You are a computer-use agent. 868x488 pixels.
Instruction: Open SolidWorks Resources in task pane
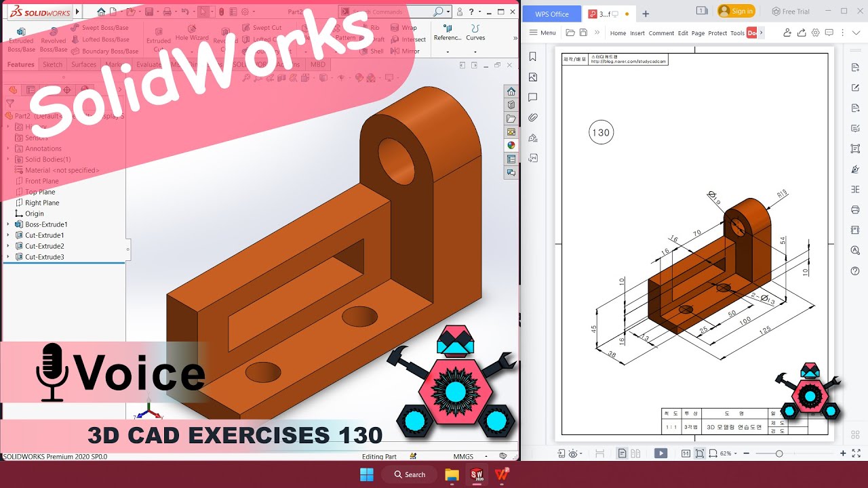pyautogui.click(x=511, y=91)
